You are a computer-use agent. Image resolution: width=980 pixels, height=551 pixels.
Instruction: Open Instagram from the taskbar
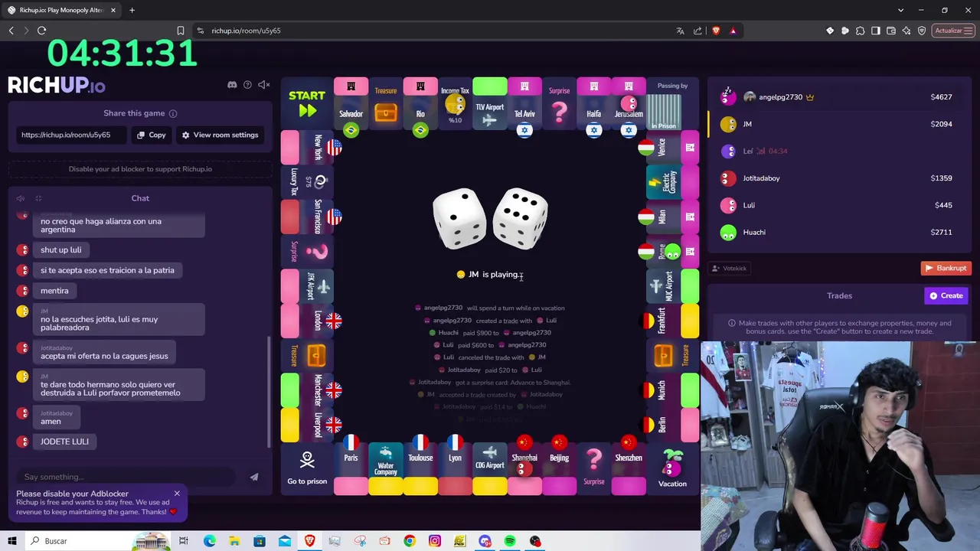coord(435,541)
